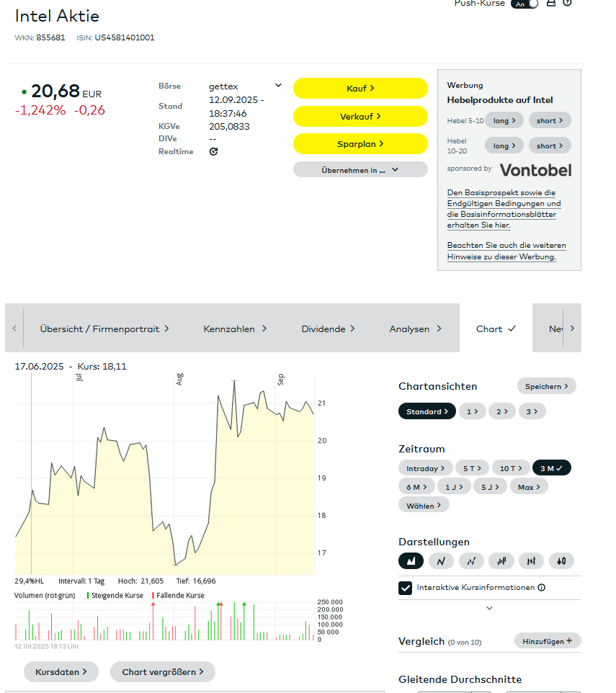Select the 6 M time period
This screenshot has height=693, width=616.
tap(416, 486)
